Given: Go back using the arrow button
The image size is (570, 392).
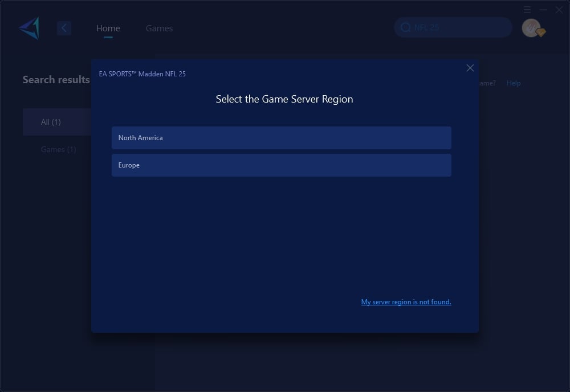Looking at the screenshot, I should point(64,28).
